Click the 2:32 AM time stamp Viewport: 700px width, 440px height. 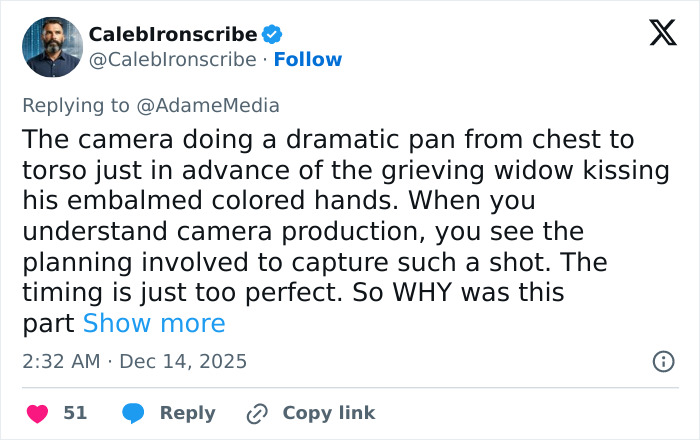coord(61,361)
